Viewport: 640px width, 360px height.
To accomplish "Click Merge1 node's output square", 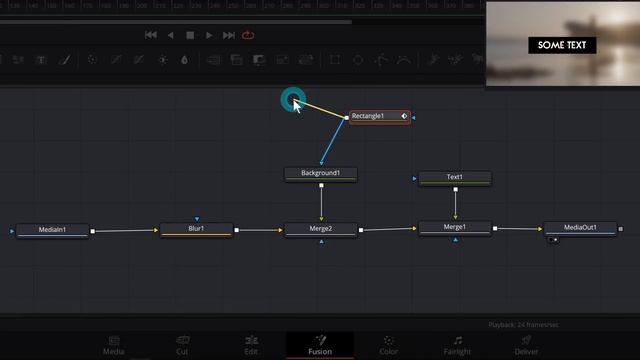I will click(x=495, y=228).
